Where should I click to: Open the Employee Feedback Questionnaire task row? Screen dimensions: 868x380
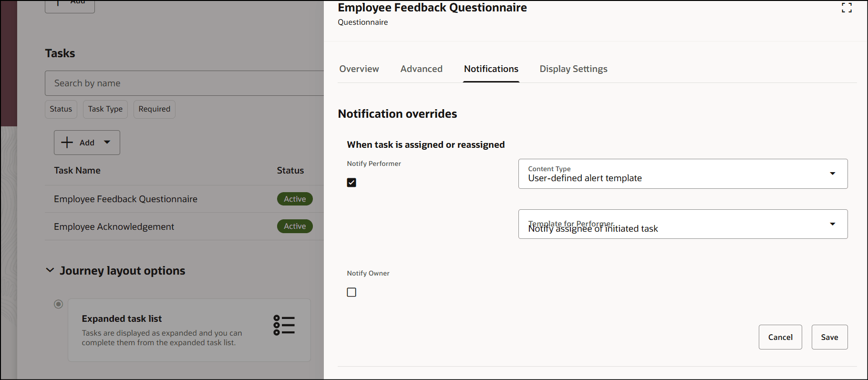click(x=184, y=199)
